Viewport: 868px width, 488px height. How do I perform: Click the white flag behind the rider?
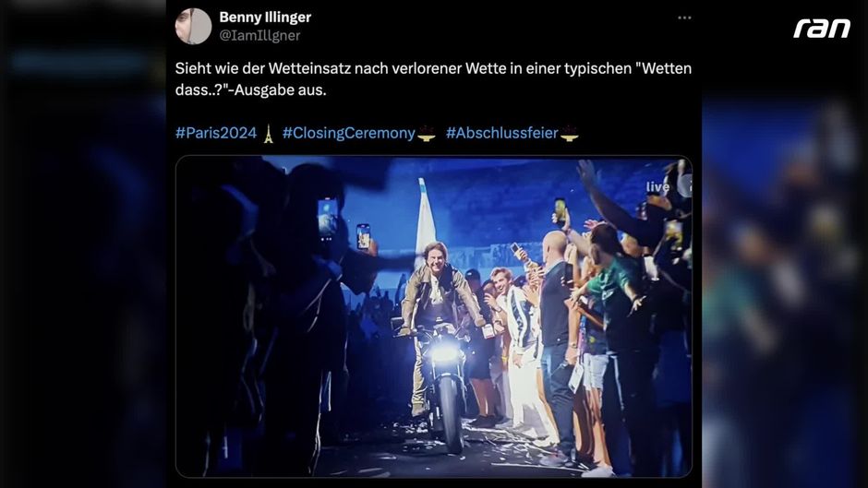[425, 217]
